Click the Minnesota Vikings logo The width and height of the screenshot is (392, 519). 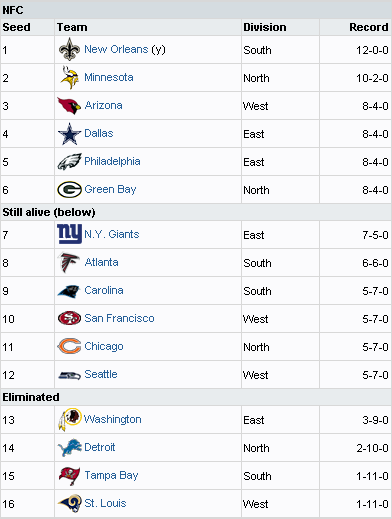(x=69, y=78)
